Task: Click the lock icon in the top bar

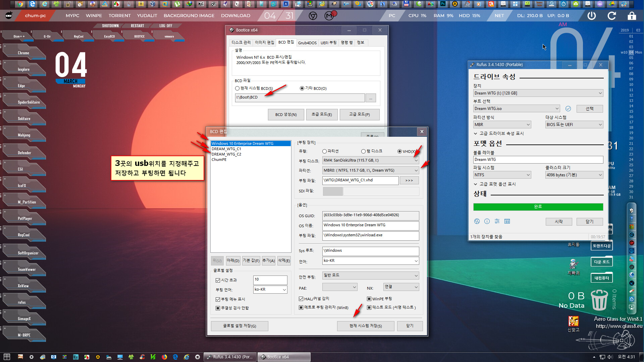Action: coord(632,16)
